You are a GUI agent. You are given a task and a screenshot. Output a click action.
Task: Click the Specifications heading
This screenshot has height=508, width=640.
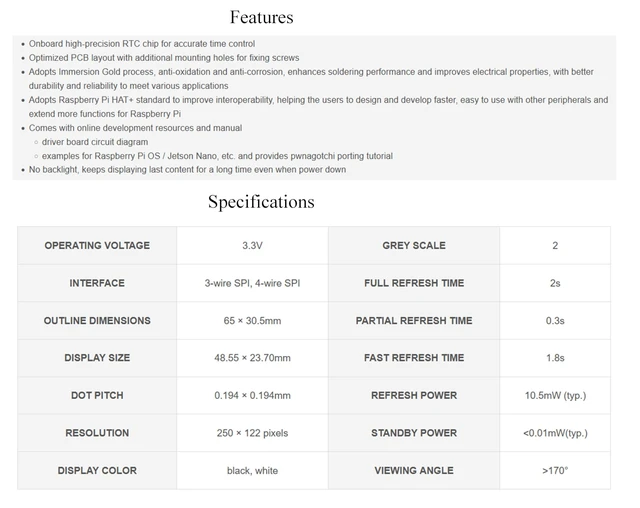click(261, 202)
